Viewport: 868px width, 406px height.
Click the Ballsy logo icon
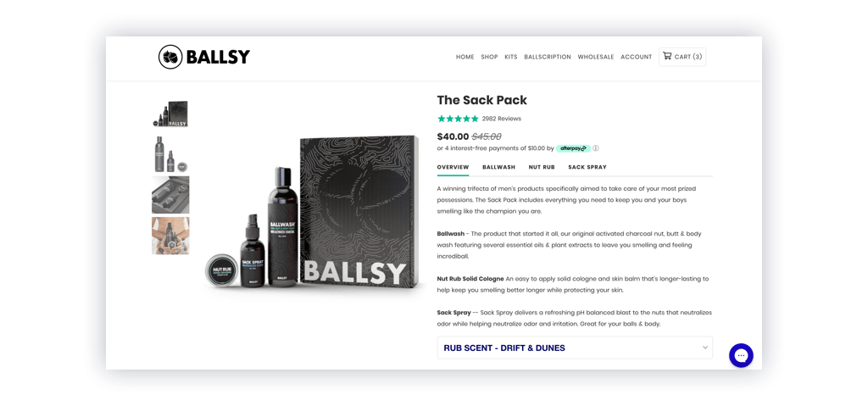[x=170, y=57]
